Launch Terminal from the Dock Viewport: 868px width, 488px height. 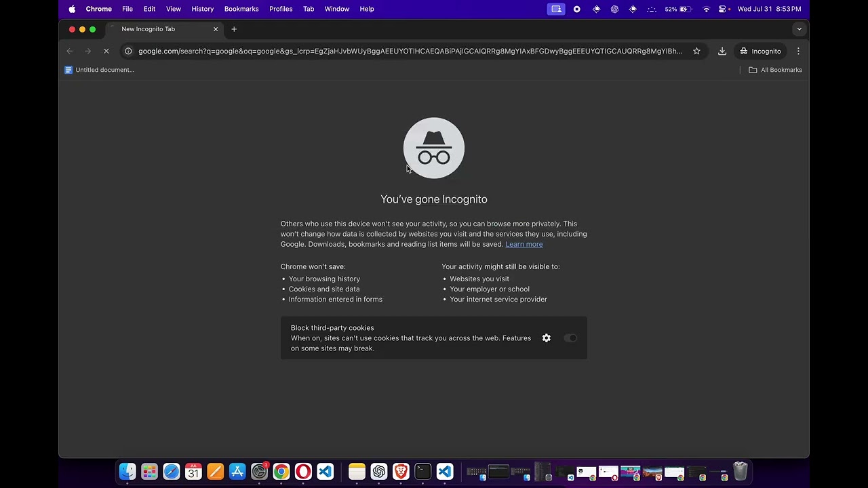(423, 471)
